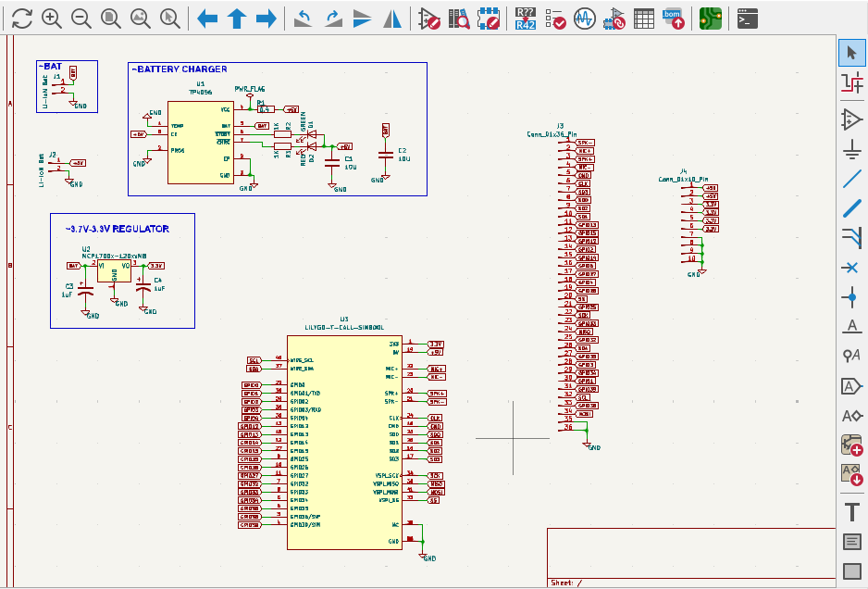Mirror the selection horizontally

pyautogui.click(x=392, y=18)
